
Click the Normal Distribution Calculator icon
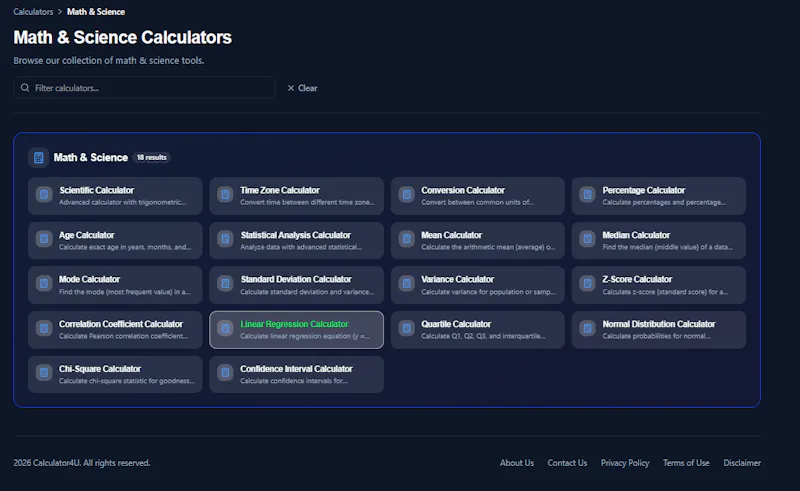click(x=588, y=328)
